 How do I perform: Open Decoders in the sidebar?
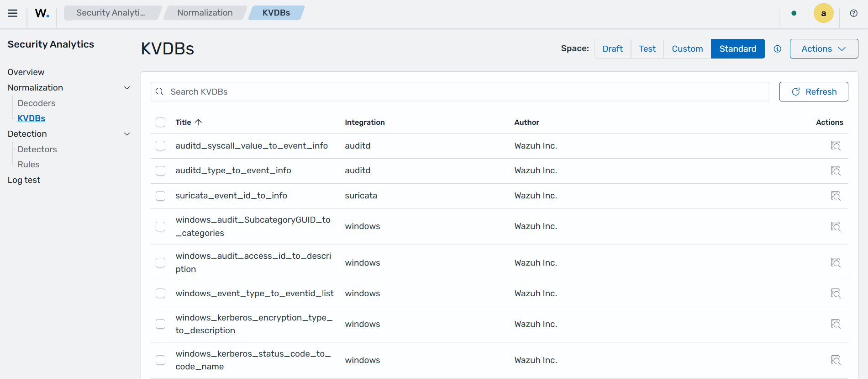point(37,103)
